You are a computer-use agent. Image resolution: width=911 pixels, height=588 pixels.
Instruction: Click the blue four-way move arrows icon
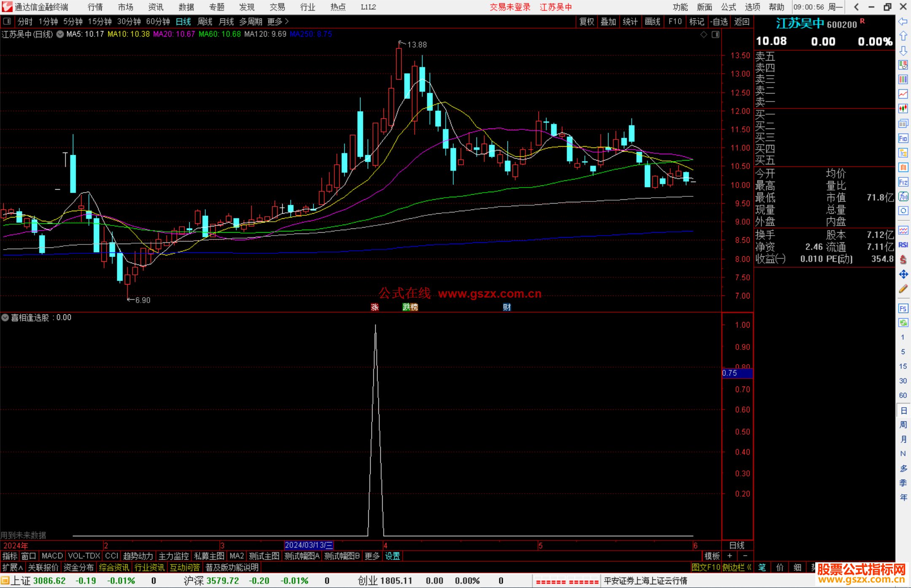903,274
